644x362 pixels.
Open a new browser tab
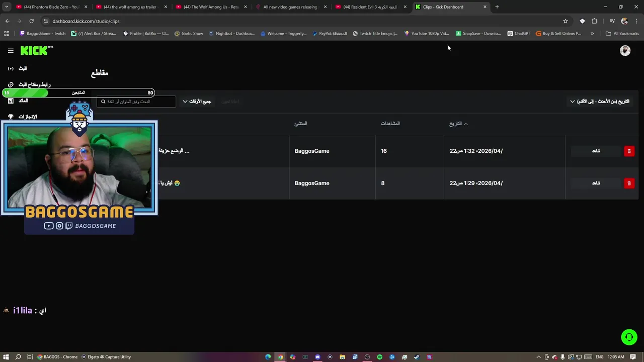pyautogui.click(x=497, y=7)
